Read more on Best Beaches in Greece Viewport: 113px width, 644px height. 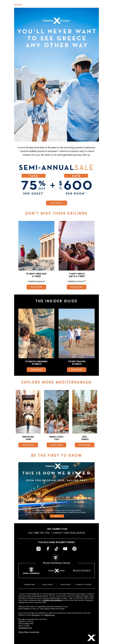click(x=77, y=370)
